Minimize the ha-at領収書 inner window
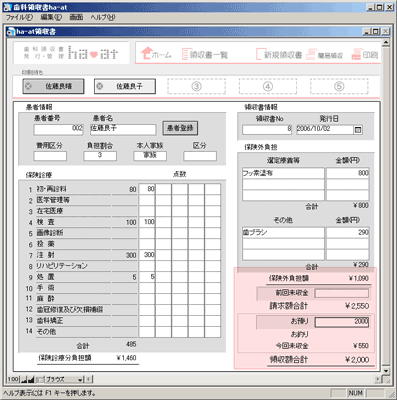397x400 pixels. tap(366, 32)
